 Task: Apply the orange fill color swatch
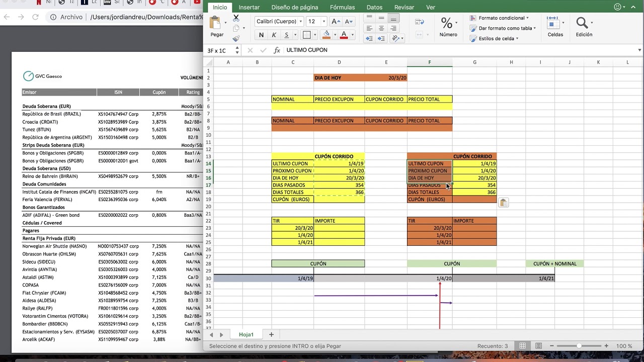tap(327, 35)
